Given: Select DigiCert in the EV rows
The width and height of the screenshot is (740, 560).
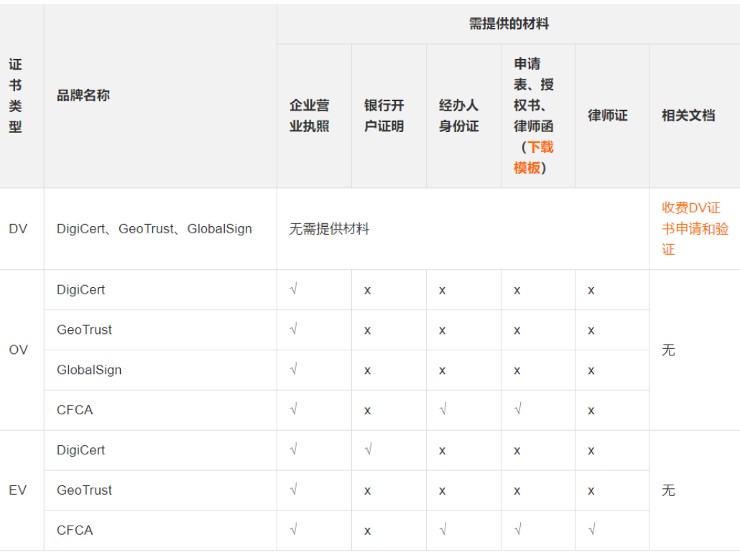Looking at the screenshot, I should (80, 450).
